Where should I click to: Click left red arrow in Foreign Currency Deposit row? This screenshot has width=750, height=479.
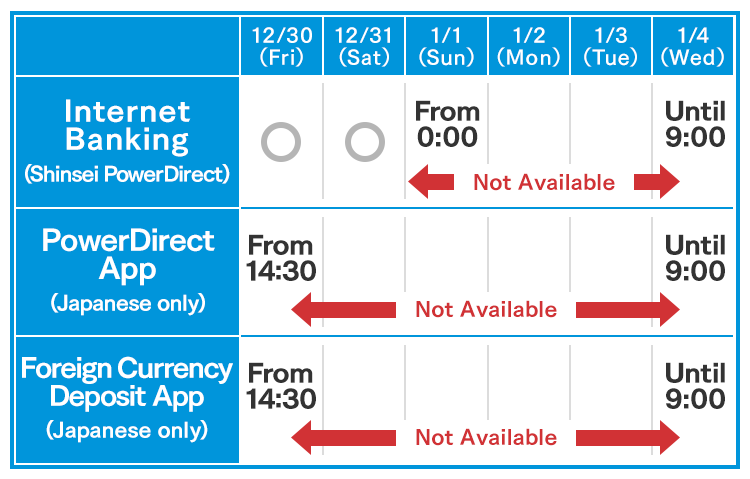click(x=346, y=437)
